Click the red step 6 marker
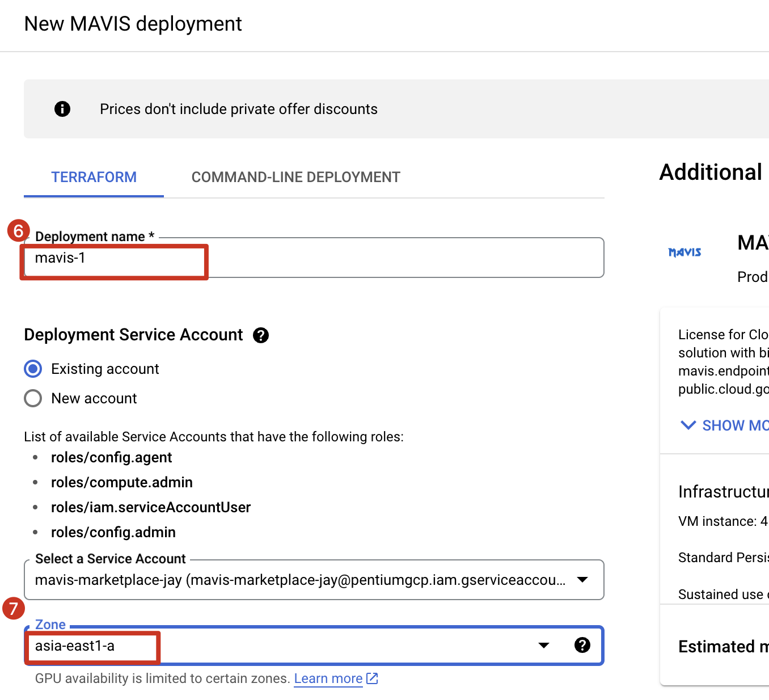The image size is (769, 700). pyautogui.click(x=18, y=231)
